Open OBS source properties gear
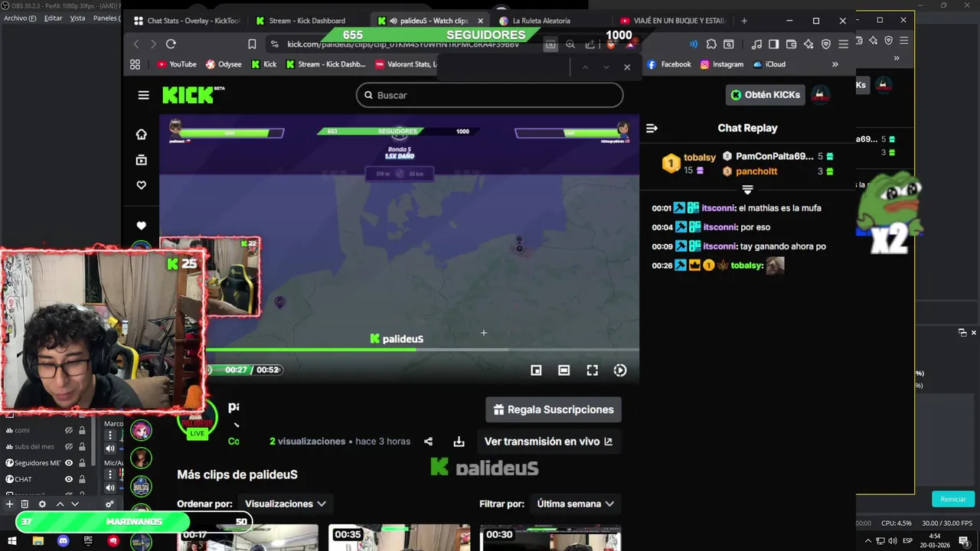 point(42,504)
